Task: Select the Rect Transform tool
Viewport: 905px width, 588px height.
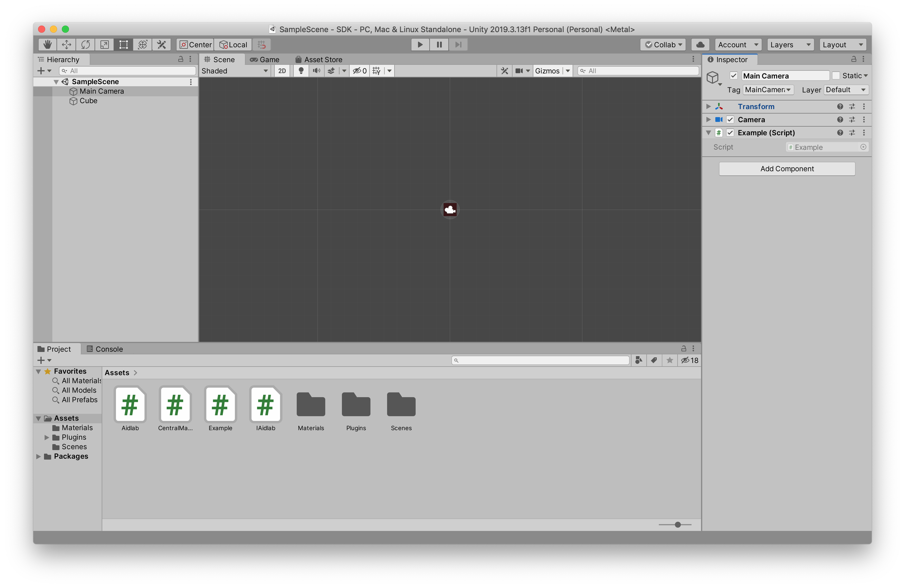Action: pos(123,45)
